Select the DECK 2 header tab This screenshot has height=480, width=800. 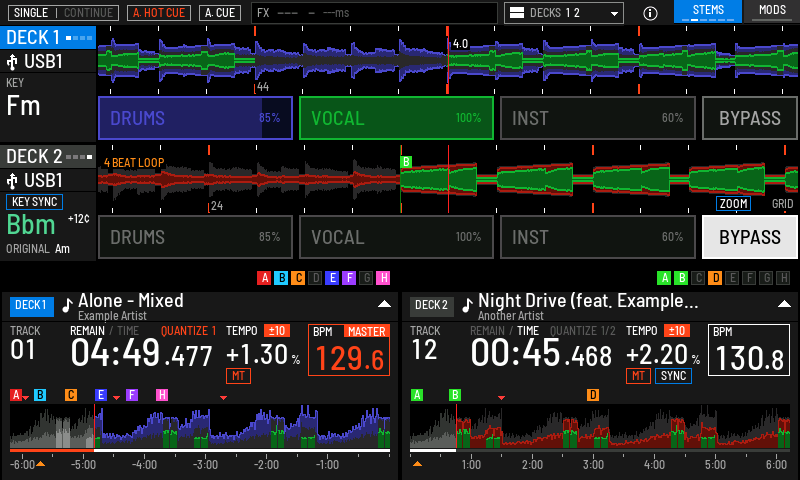coord(48,157)
